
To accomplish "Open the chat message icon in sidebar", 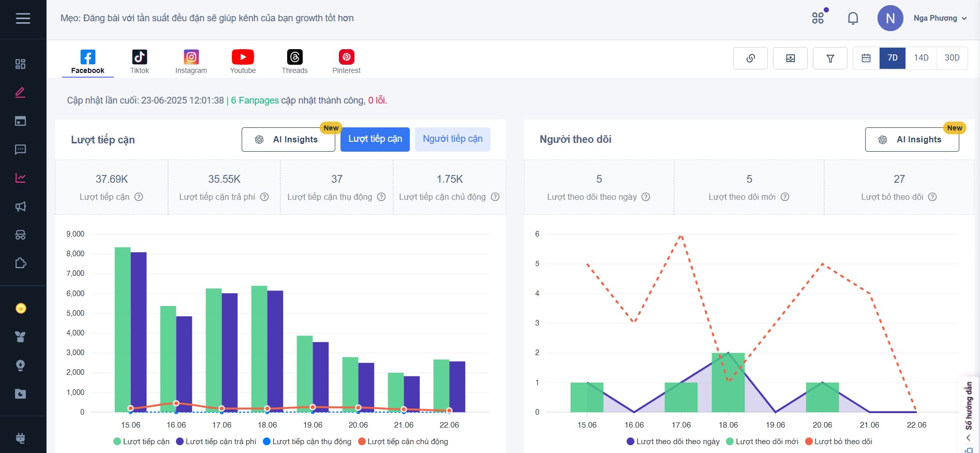I will [20, 150].
